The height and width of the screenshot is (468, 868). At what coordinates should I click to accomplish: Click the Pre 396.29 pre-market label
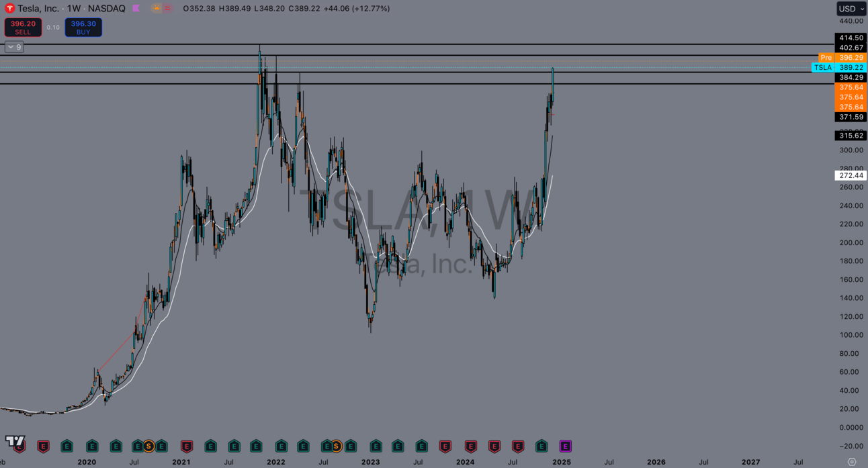pos(842,58)
